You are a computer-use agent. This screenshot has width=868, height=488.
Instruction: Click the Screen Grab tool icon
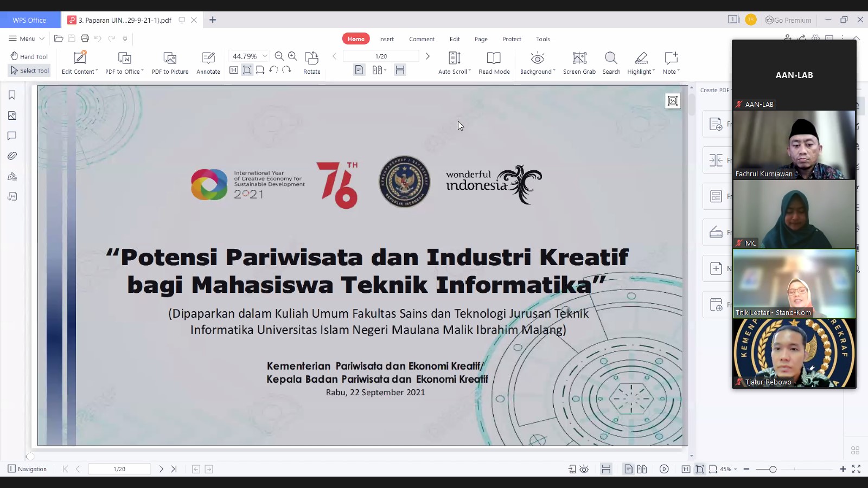pos(579,58)
